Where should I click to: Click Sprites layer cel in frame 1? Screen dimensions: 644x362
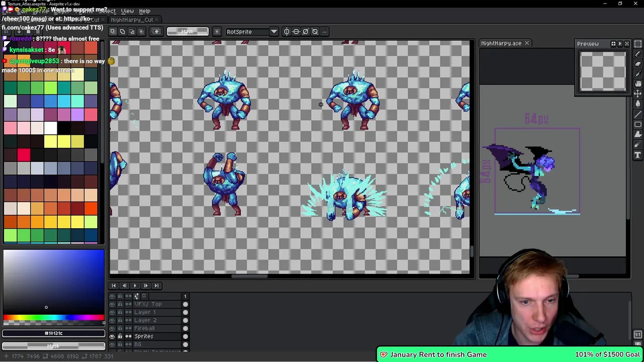click(x=185, y=336)
